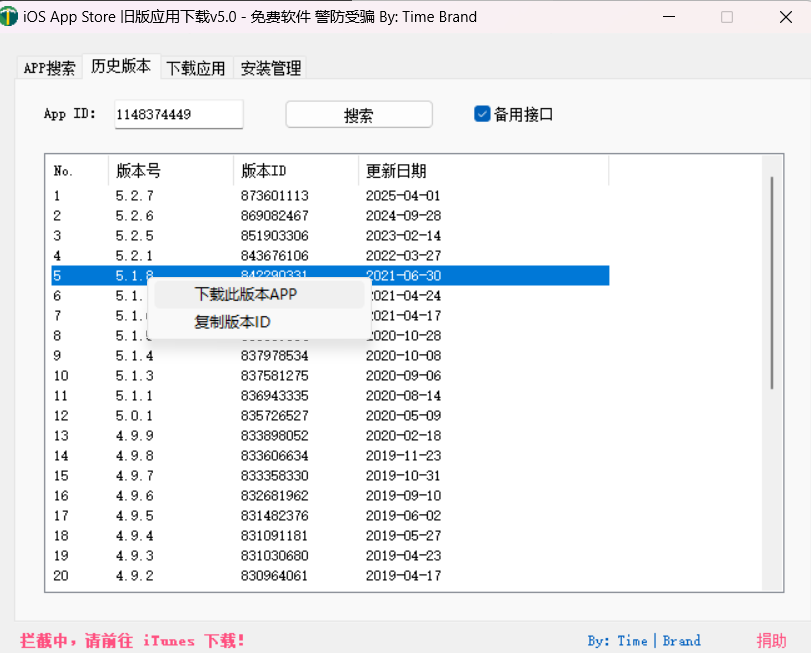Screen dimensions: 811x653
Task: Select version ID 836943335
Action: 275,396
